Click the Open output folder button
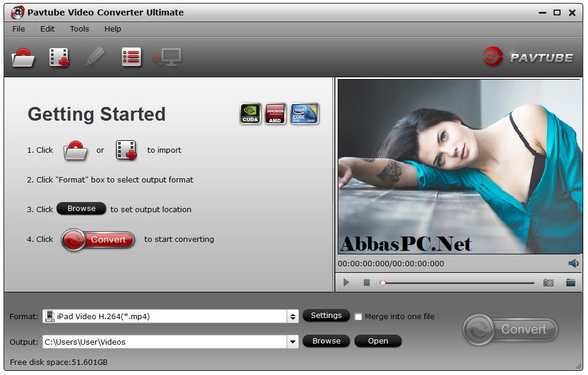 coord(378,341)
